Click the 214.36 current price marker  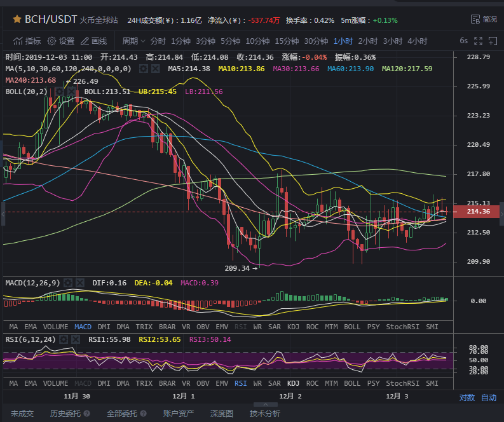coord(477,212)
